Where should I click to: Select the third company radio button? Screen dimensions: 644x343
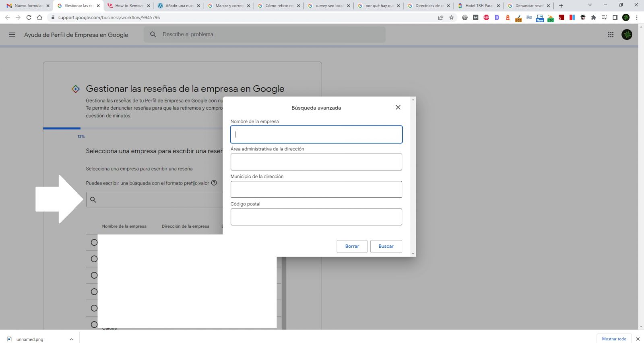94,275
